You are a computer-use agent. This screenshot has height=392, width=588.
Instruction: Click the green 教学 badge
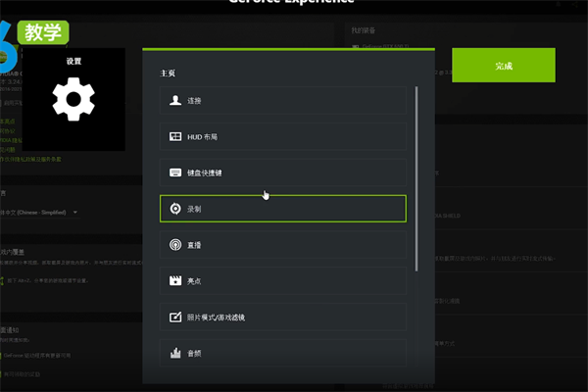(x=43, y=31)
